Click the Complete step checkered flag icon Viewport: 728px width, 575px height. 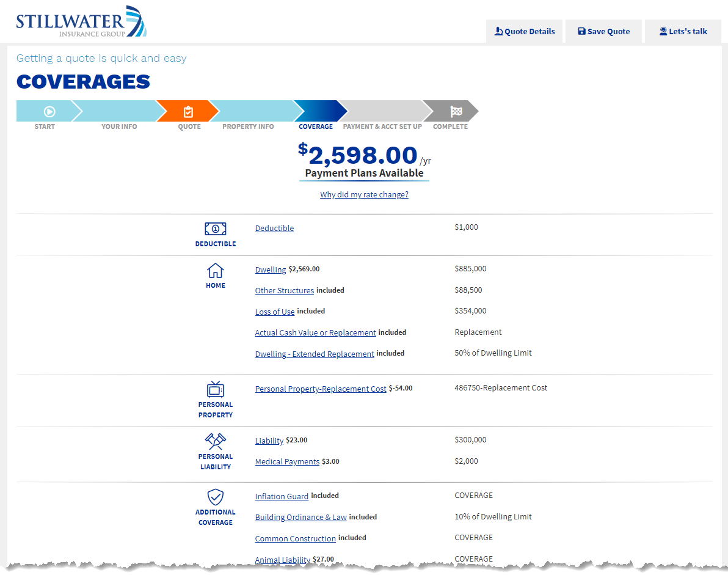point(456,111)
